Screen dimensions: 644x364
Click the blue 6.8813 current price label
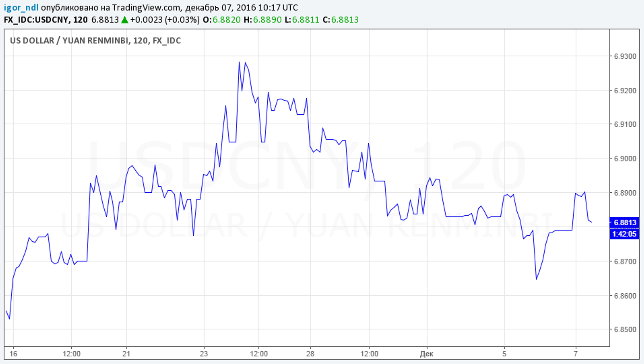[x=625, y=223]
